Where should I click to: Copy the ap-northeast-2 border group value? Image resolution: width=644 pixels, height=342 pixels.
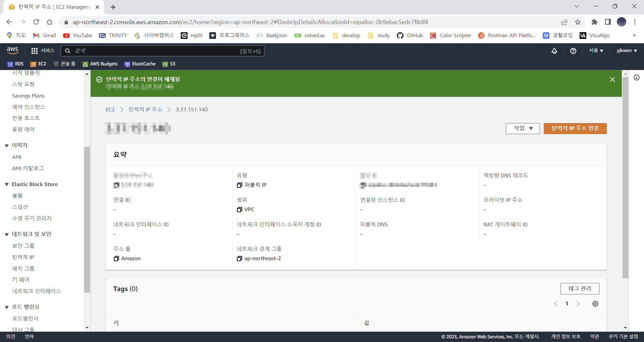239,259
